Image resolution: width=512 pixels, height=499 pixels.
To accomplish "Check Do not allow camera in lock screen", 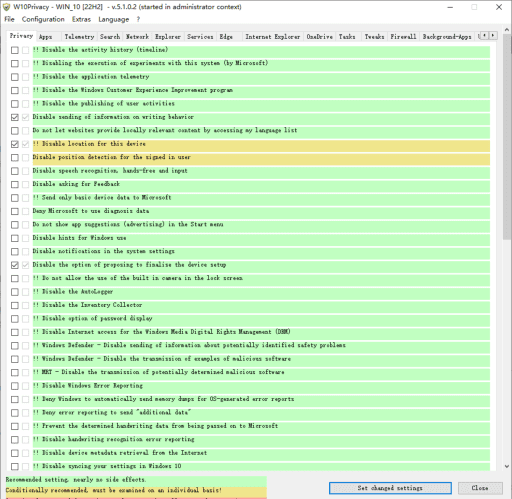I will (14, 278).
